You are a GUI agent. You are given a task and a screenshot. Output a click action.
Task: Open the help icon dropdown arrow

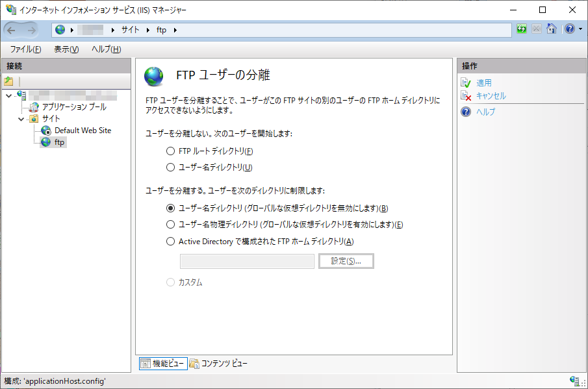[580, 29]
